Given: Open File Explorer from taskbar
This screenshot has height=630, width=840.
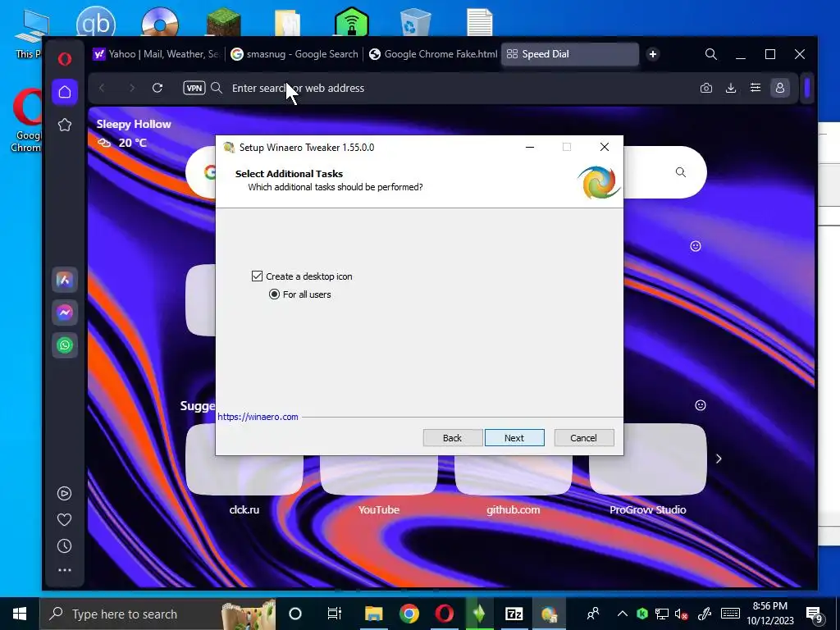Looking at the screenshot, I should (374, 614).
